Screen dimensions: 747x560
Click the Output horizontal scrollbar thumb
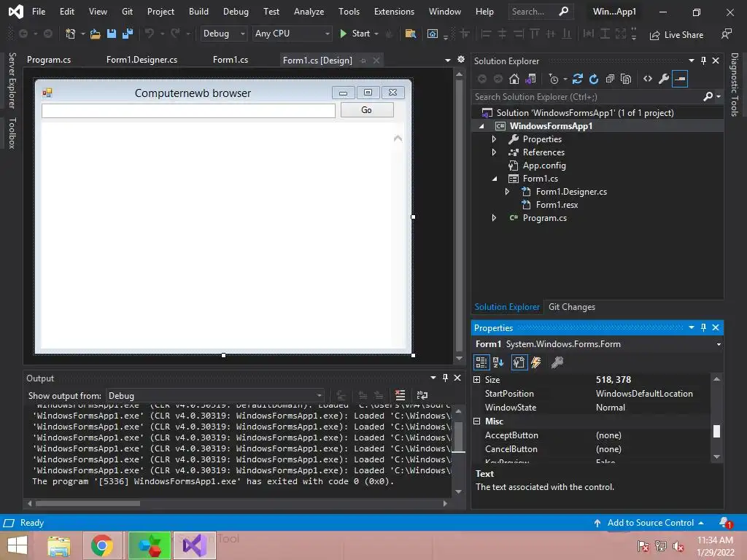click(x=88, y=503)
